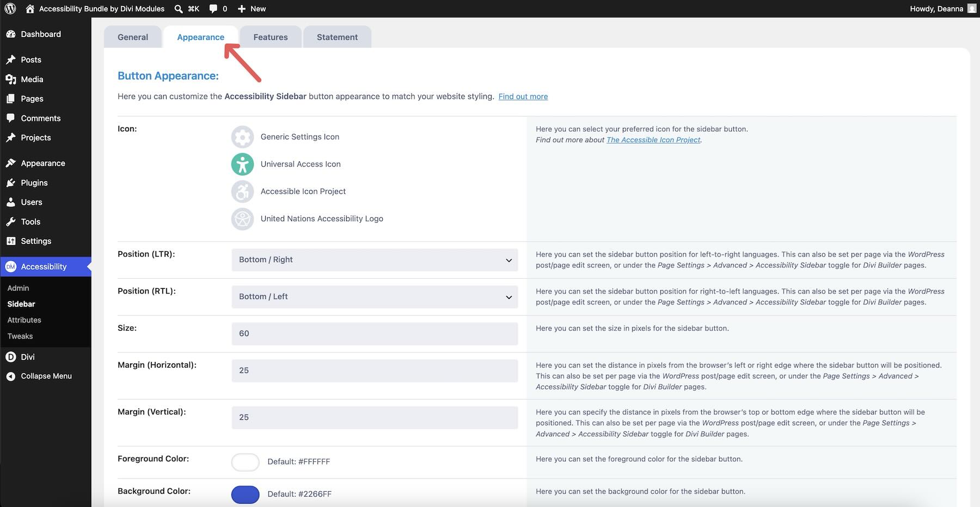Click the Button Appearance: heading
The image size is (980, 507).
(x=168, y=76)
